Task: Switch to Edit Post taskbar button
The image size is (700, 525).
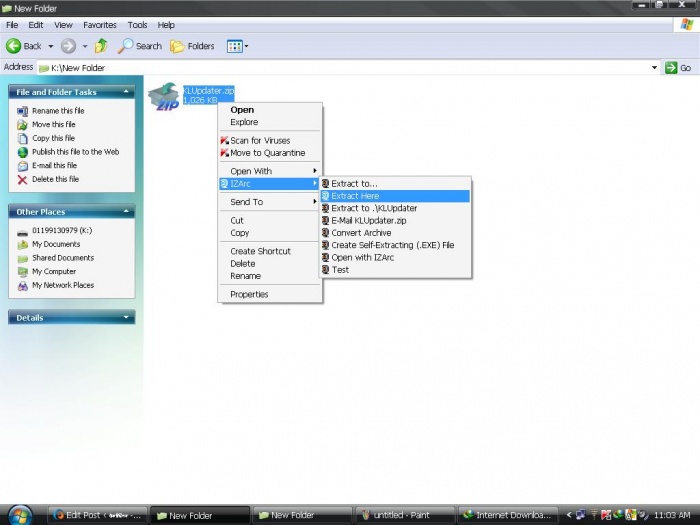Action: (x=98, y=515)
